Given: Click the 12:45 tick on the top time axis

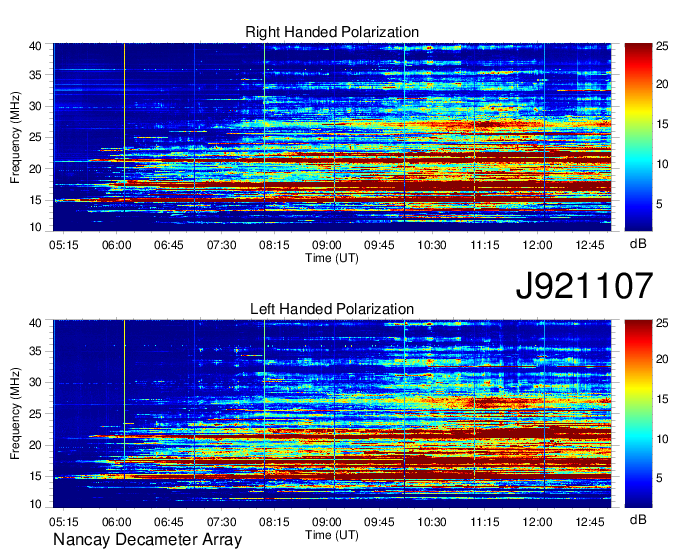Looking at the screenshot, I should [590, 245].
